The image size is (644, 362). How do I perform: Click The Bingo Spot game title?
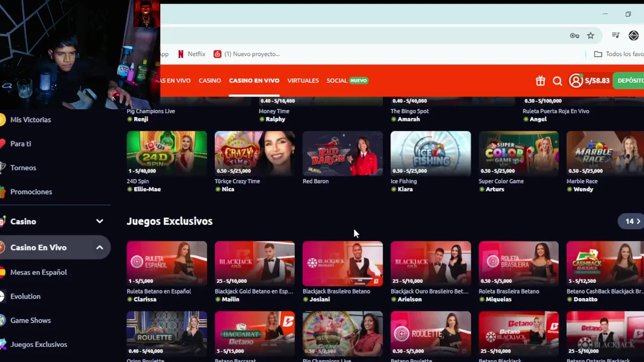(x=410, y=111)
